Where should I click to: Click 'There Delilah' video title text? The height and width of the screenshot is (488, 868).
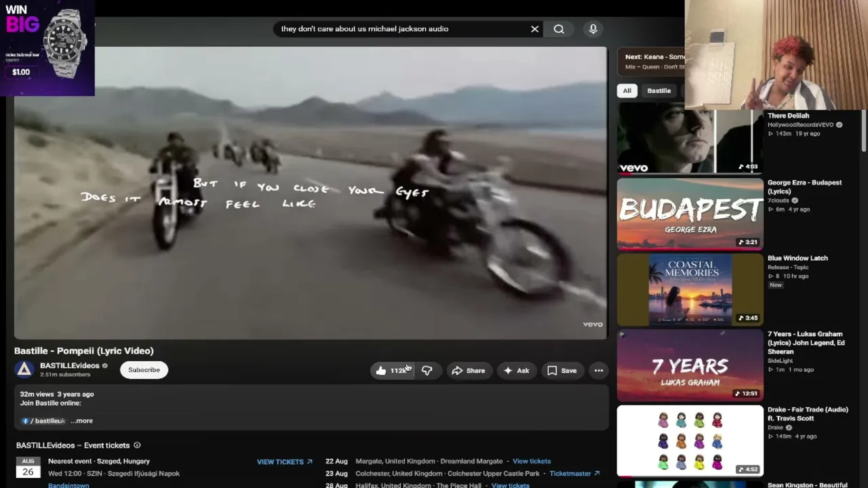tap(788, 116)
